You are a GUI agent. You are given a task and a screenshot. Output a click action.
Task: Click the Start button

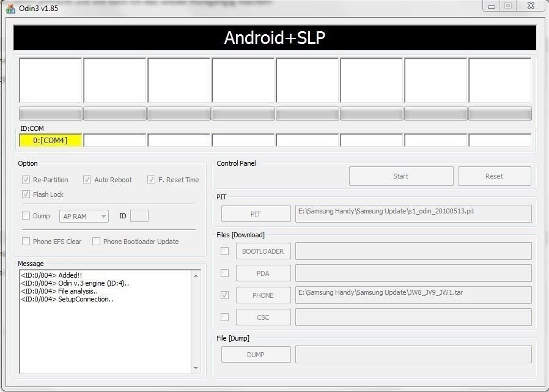[401, 176]
